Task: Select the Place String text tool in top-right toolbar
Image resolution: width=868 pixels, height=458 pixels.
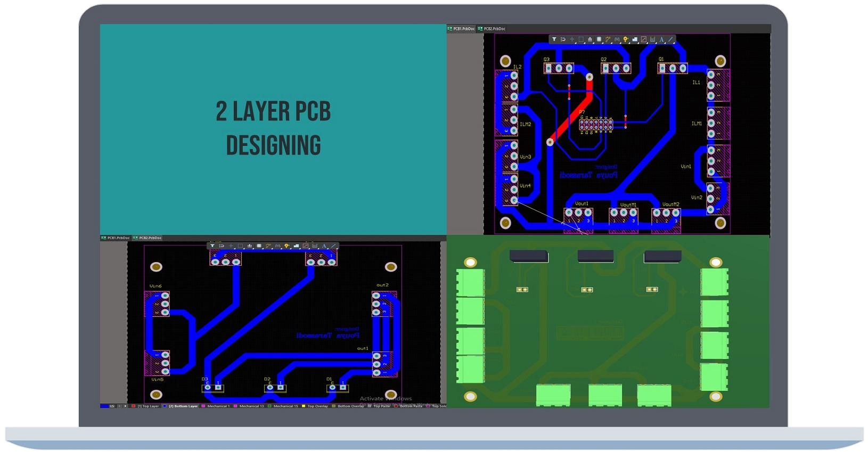Action: tap(662, 39)
